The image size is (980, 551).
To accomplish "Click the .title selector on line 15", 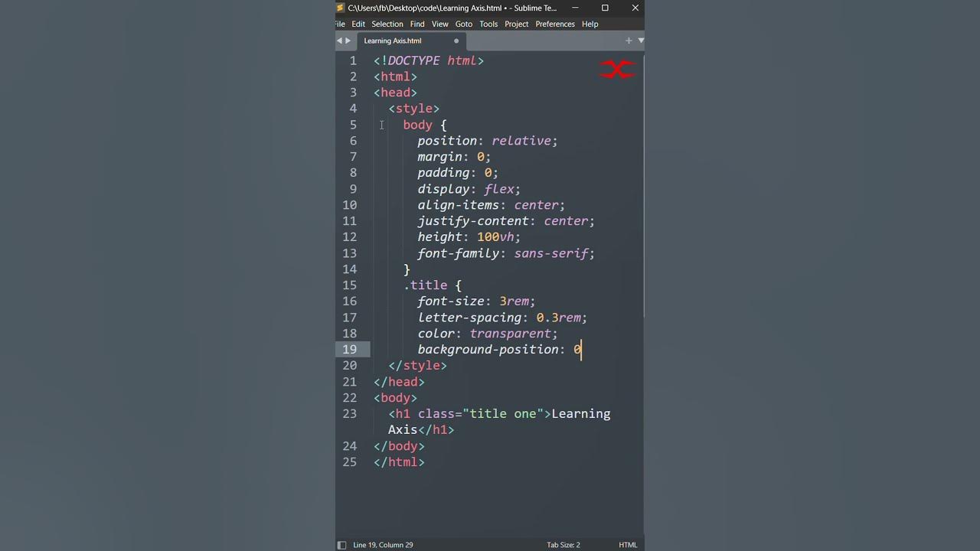I will coord(425,285).
